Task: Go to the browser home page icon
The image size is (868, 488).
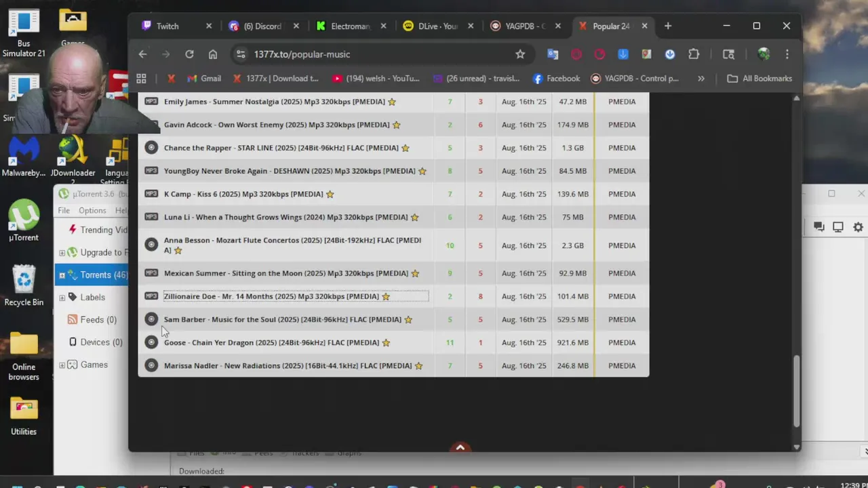Action: [x=213, y=54]
